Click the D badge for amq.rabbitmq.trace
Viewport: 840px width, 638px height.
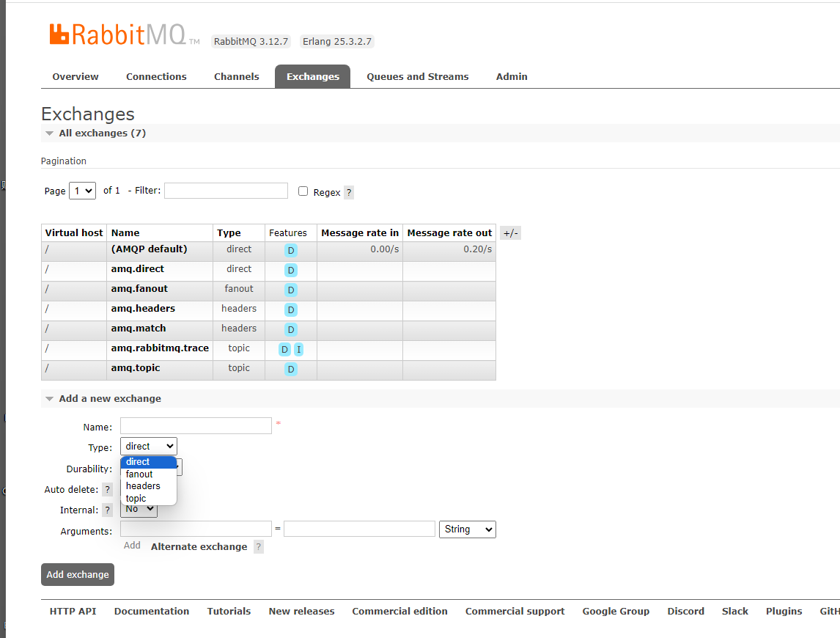coord(284,350)
